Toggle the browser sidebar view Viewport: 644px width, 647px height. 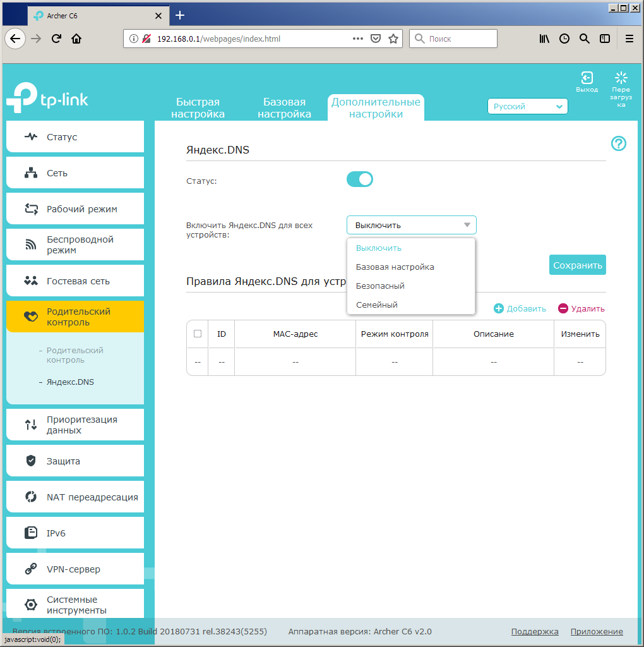[605, 39]
